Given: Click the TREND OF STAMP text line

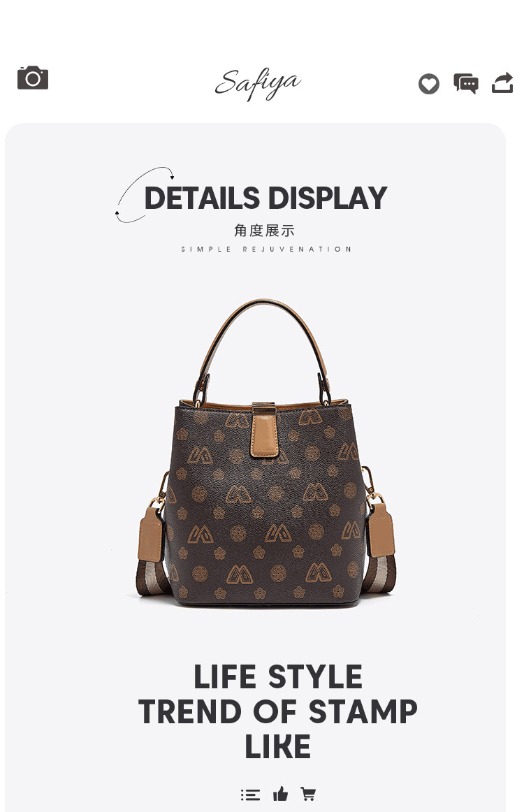Looking at the screenshot, I should pyautogui.click(x=278, y=711).
